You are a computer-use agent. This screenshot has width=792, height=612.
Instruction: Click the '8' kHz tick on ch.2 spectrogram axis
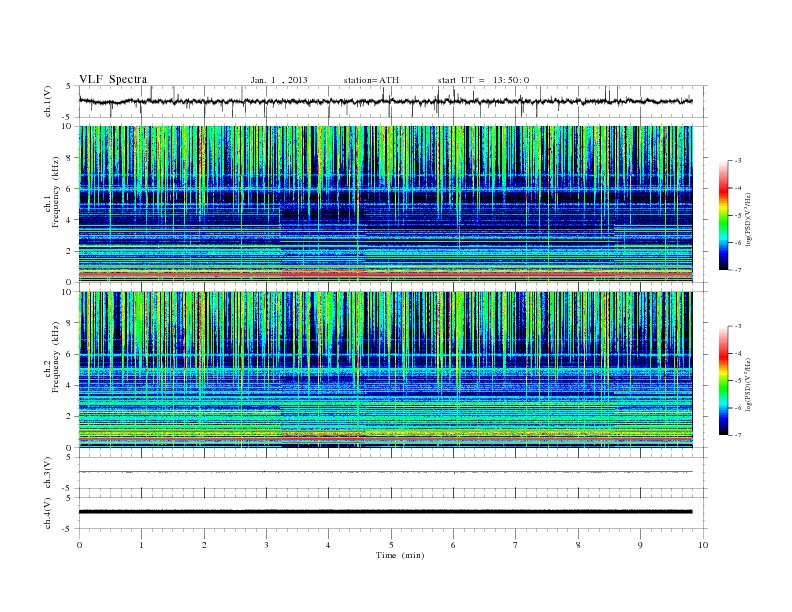pyautogui.click(x=69, y=323)
